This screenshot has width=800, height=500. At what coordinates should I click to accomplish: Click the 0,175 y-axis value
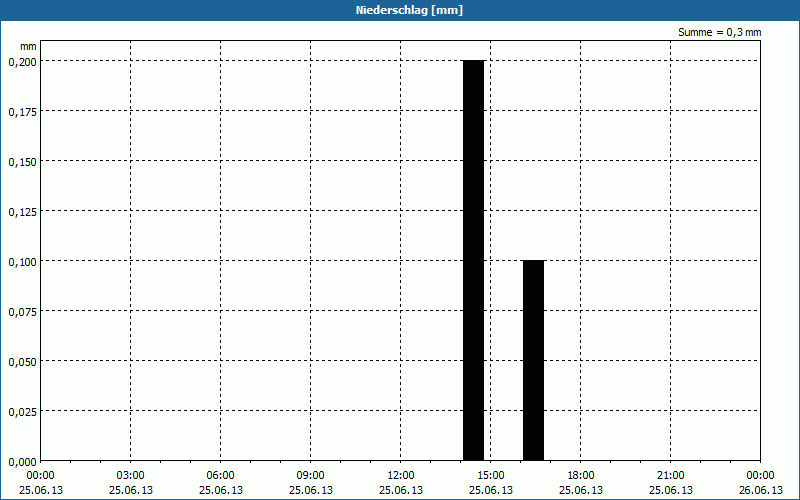[x=22, y=111]
